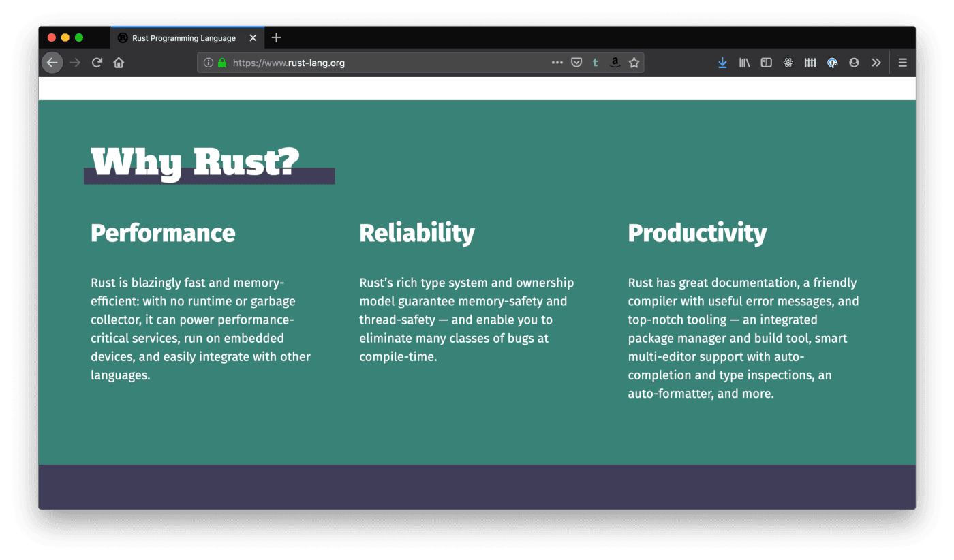Save page to Pocket
Screen dimensions: 954x560
click(576, 63)
